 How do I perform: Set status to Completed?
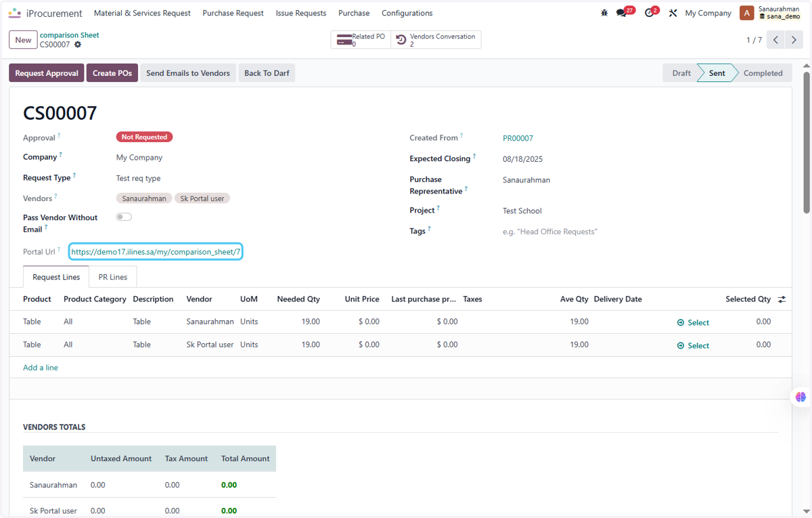click(x=763, y=73)
